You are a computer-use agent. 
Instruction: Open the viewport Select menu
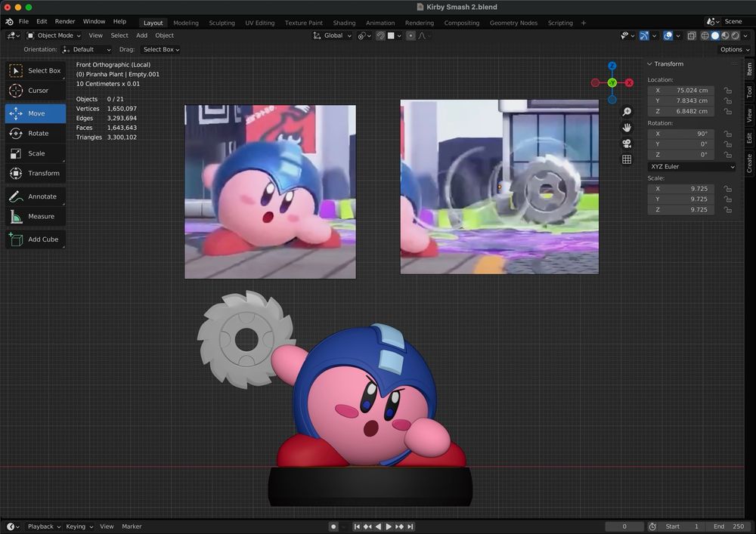(x=119, y=35)
